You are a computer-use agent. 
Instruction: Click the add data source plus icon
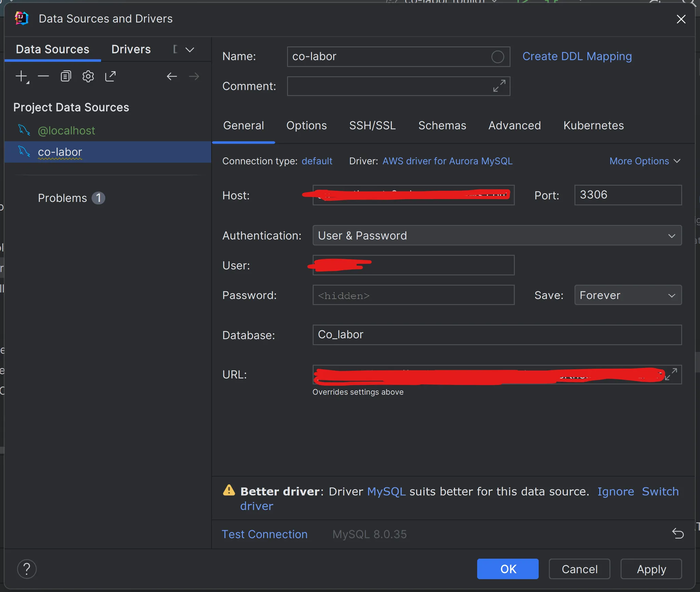[x=22, y=76]
